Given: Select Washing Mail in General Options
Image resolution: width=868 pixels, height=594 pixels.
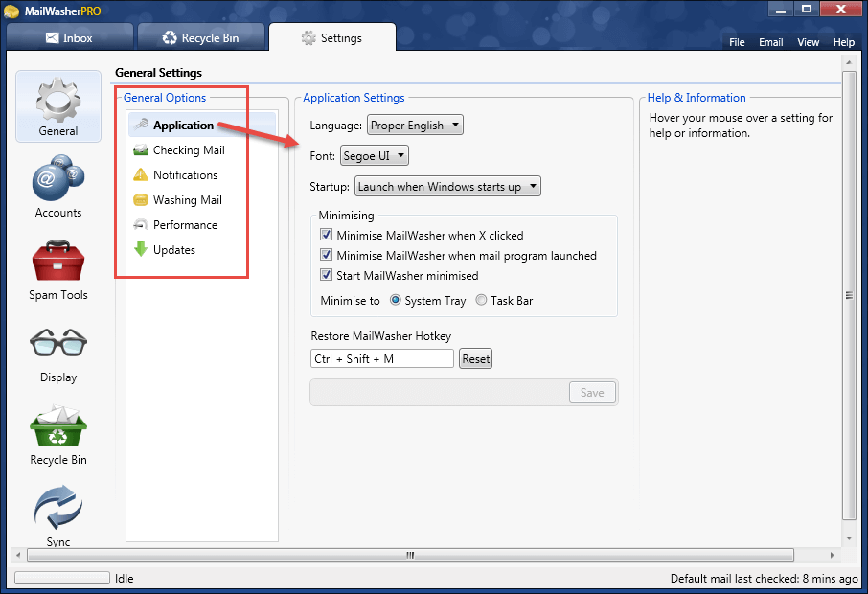Looking at the screenshot, I should click(x=201, y=200).
